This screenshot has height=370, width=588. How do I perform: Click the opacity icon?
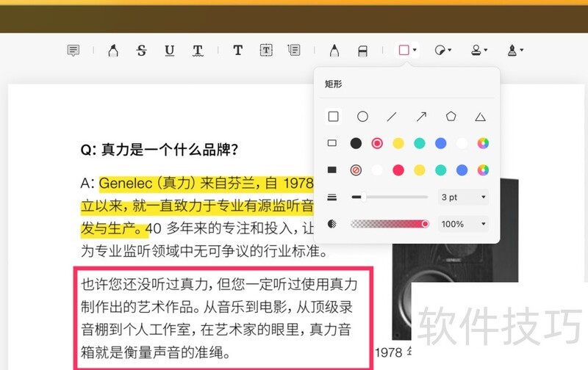click(x=332, y=224)
